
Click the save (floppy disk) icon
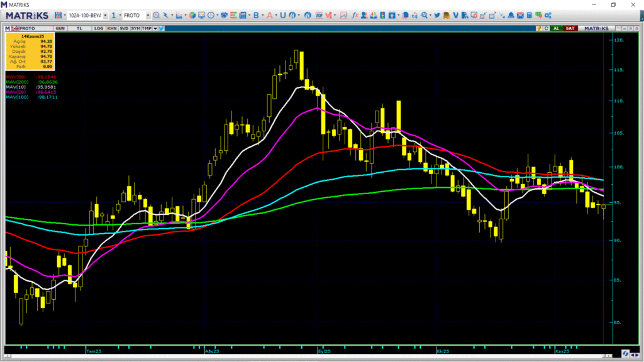pyautogui.click(x=58, y=15)
